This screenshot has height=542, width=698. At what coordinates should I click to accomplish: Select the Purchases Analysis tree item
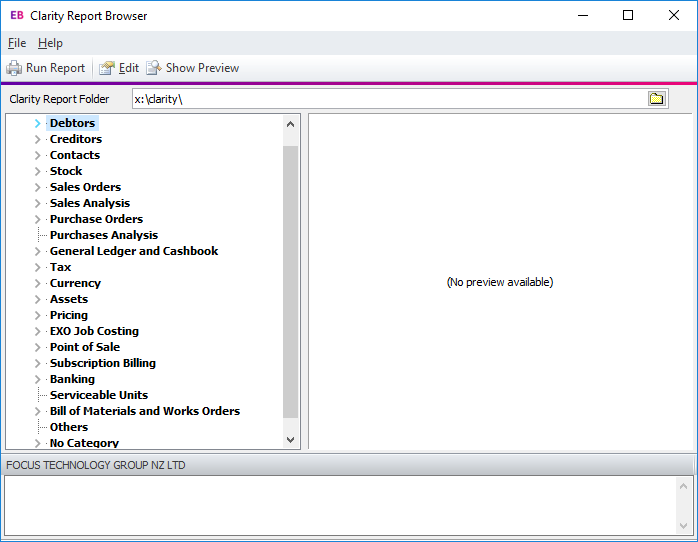click(104, 235)
